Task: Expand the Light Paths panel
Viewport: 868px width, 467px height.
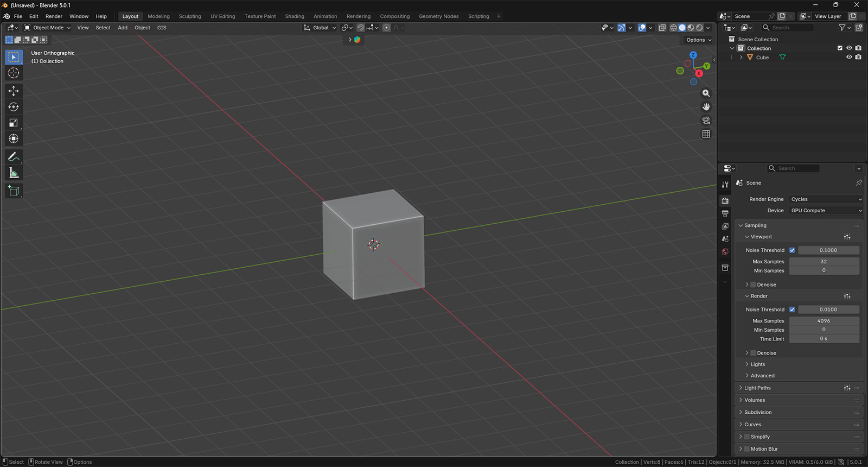Action: coord(757,388)
